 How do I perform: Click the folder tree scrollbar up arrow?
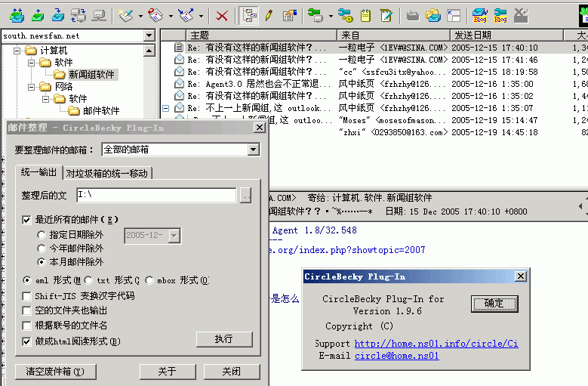pos(149,51)
